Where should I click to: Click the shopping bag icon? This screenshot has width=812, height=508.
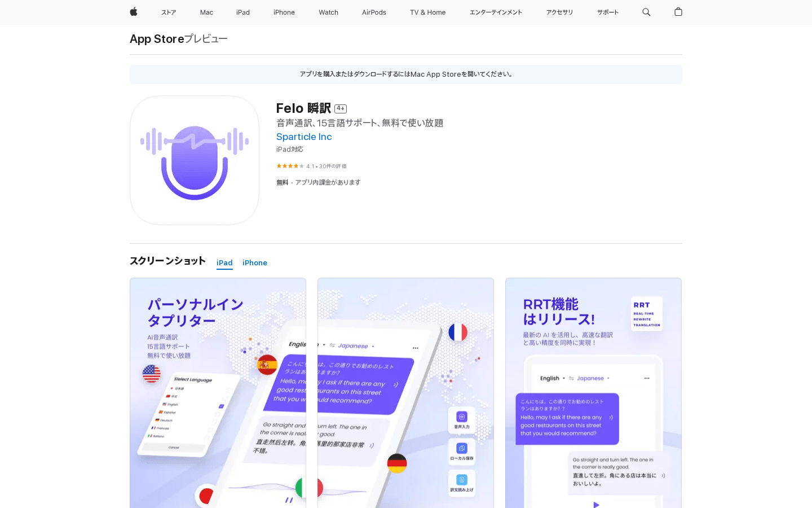click(x=678, y=12)
